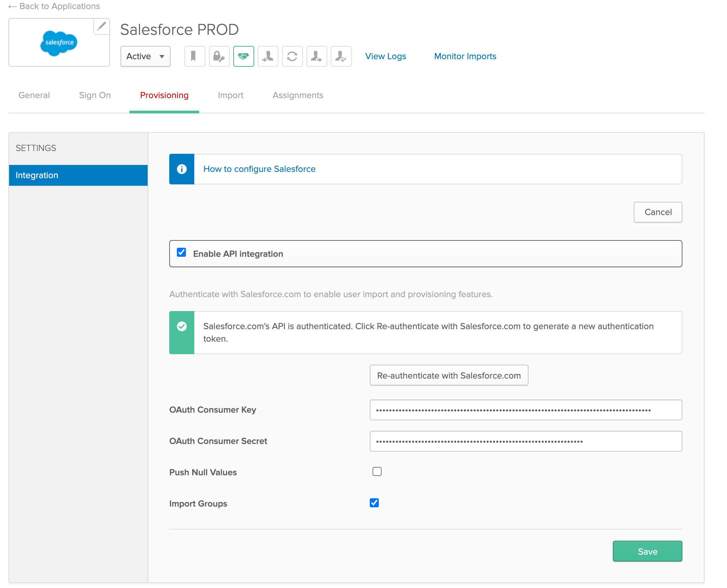
Task: Click the profile sync arrows icon
Action: tap(292, 56)
